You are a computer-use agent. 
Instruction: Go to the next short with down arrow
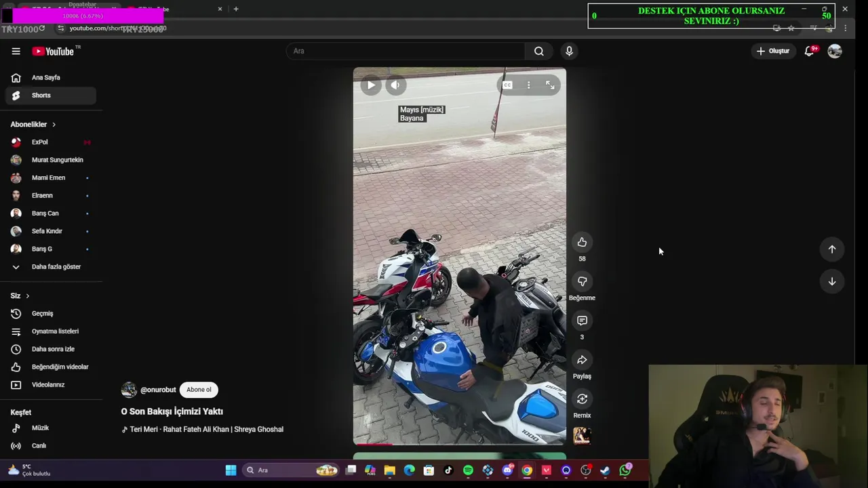(x=832, y=281)
